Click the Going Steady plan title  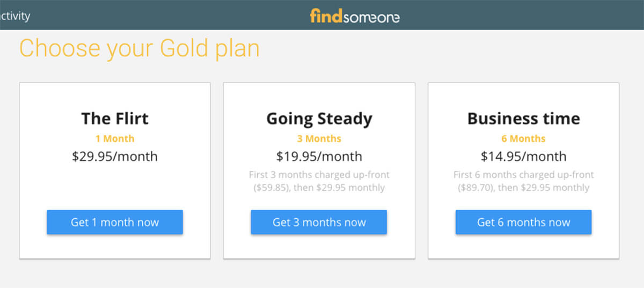coord(319,119)
